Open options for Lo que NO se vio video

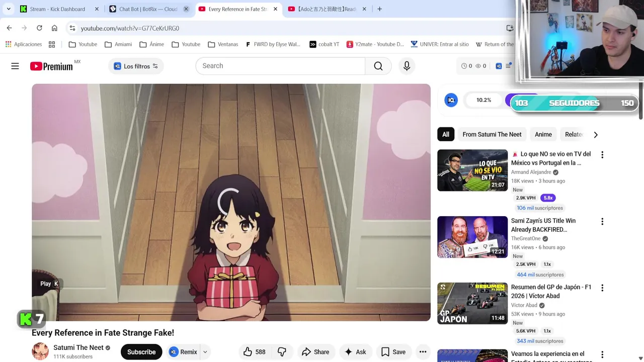[x=602, y=155]
